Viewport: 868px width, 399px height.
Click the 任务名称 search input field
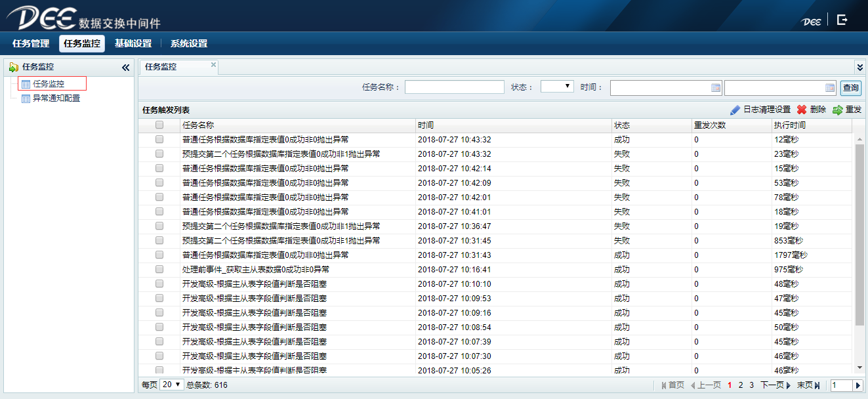455,87
